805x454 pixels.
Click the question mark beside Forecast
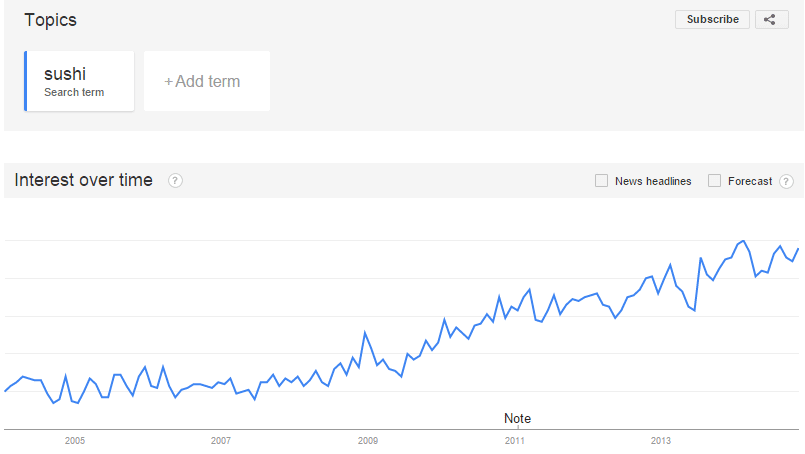(x=786, y=181)
